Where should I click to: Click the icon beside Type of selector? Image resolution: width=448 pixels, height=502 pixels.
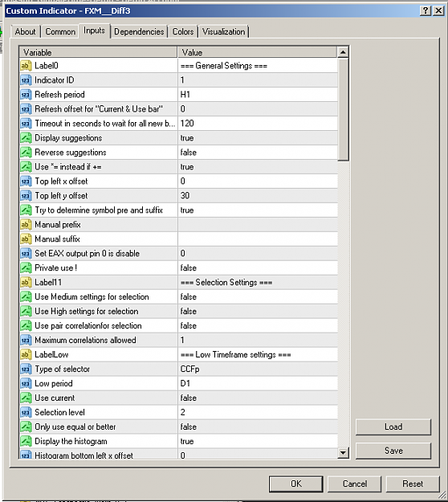(26, 369)
